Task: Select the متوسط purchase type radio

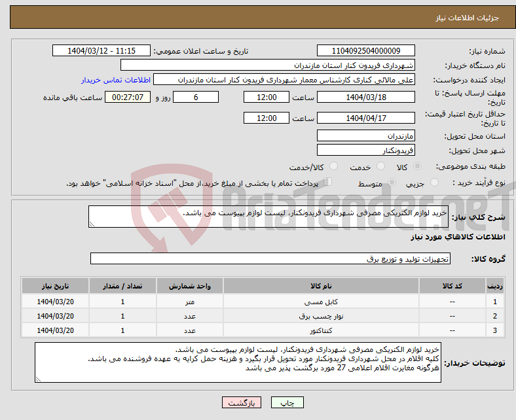Action: (x=392, y=183)
